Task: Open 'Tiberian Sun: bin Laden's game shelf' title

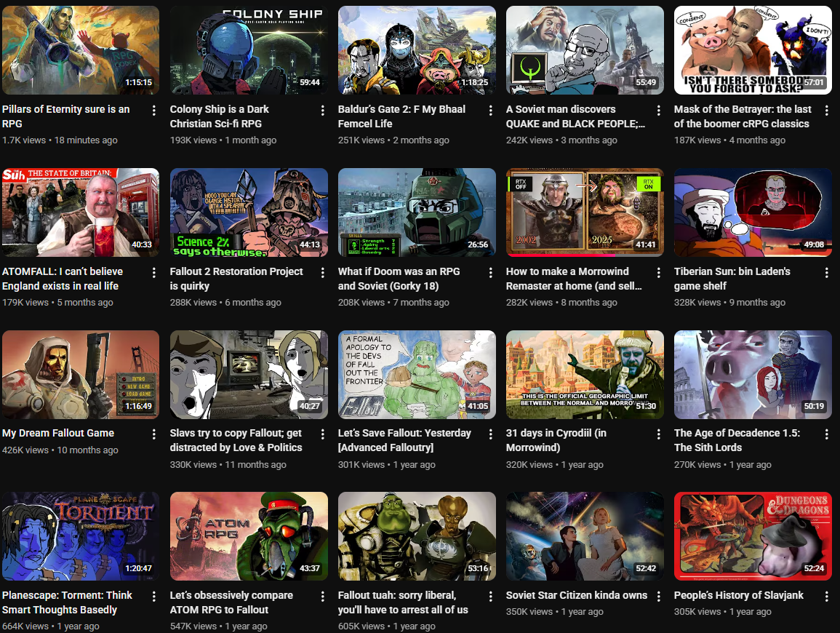Action: click(x=732, y=279)
